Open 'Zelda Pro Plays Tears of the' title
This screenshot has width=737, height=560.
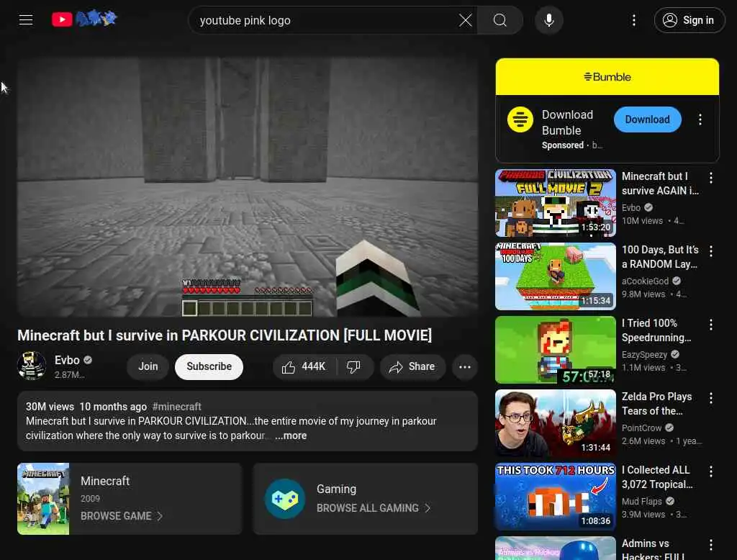(x=656, y=403)
